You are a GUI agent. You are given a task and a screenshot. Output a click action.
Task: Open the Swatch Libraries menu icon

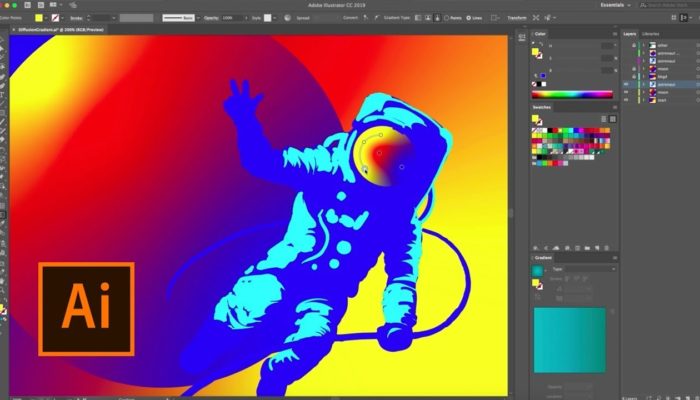536,248
